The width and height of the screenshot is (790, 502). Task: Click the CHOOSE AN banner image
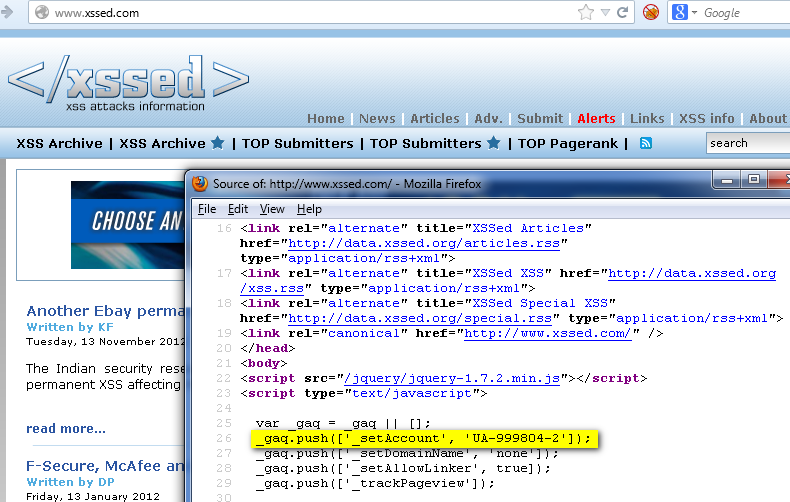[x=128, y=224]
